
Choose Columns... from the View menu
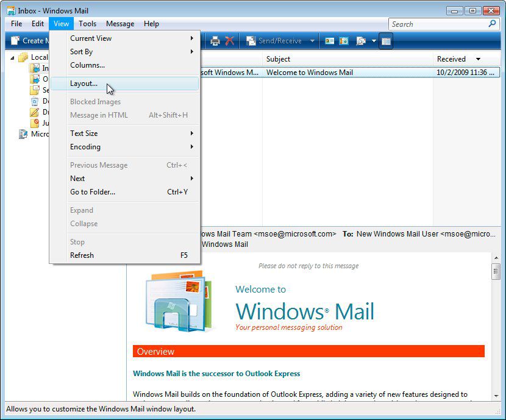124,65
